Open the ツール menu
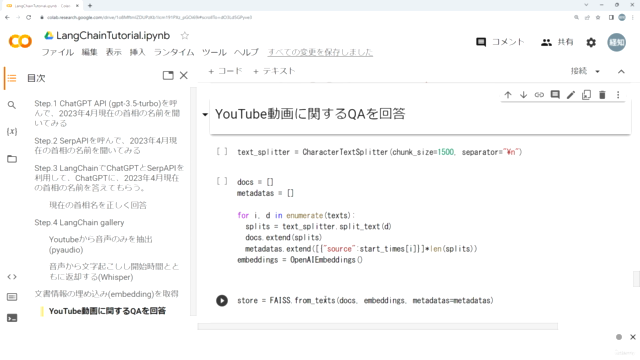The image size is (640, 360). (214, 52)
